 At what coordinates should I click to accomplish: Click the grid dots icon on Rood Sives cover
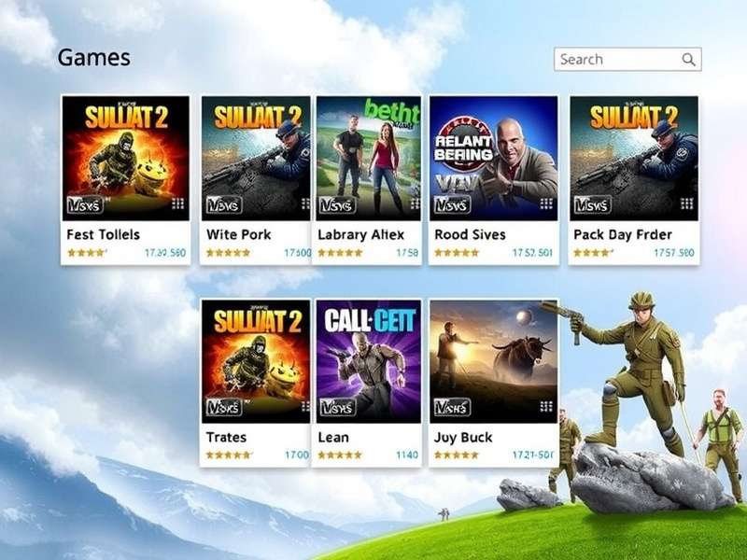coord(546,204)
